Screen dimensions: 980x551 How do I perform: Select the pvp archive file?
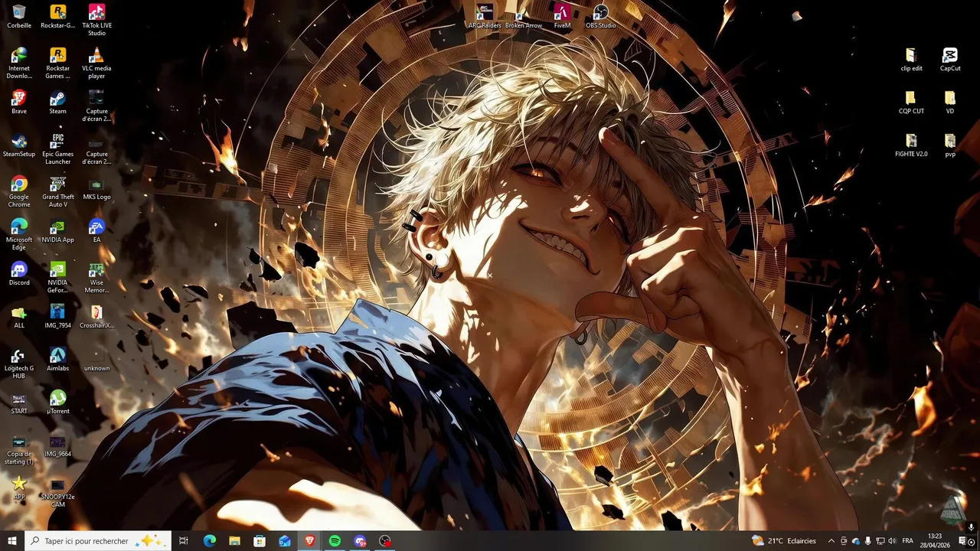(950, 145)
